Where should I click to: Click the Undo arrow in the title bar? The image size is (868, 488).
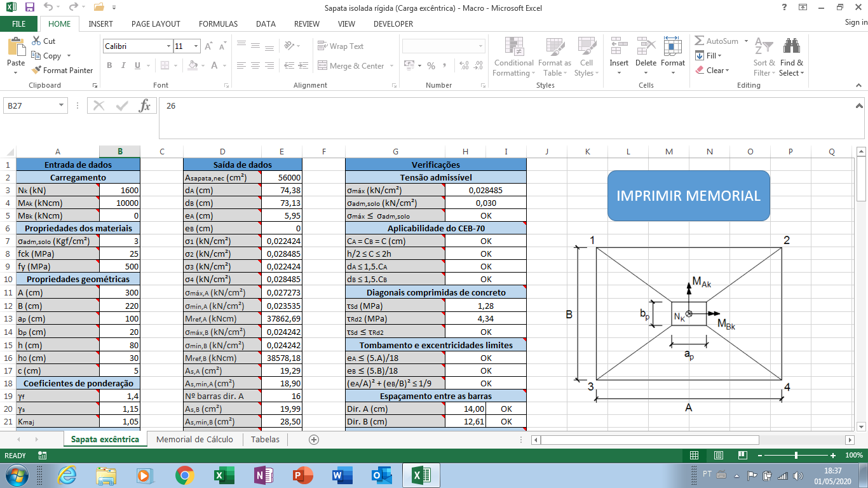pyautogui.click(x=49, y=8)
